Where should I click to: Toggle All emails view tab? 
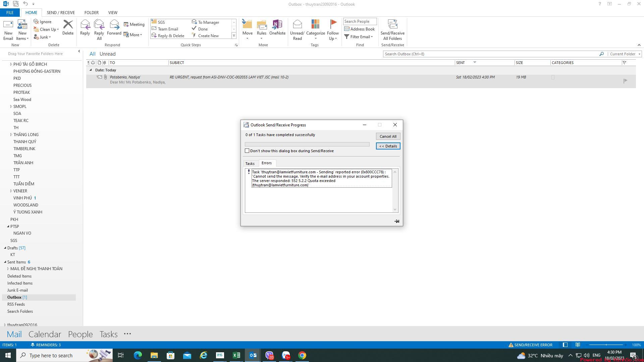[x=93, y=54]
